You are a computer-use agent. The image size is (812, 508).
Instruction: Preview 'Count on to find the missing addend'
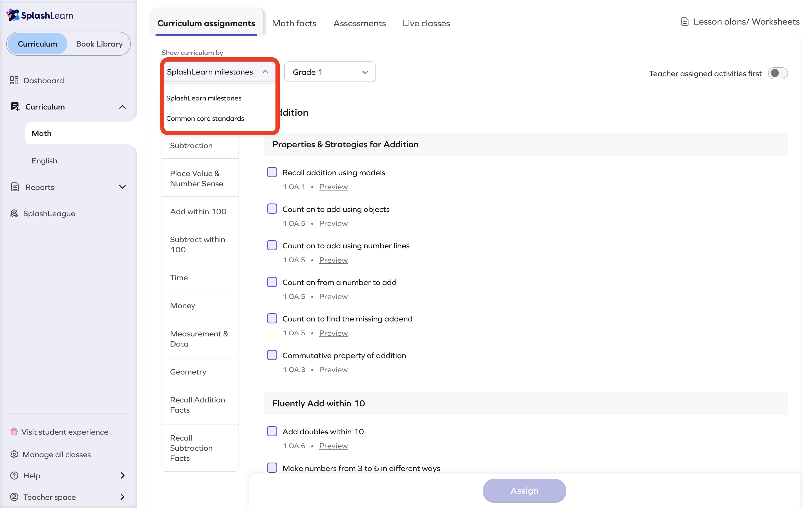(333, 333)
